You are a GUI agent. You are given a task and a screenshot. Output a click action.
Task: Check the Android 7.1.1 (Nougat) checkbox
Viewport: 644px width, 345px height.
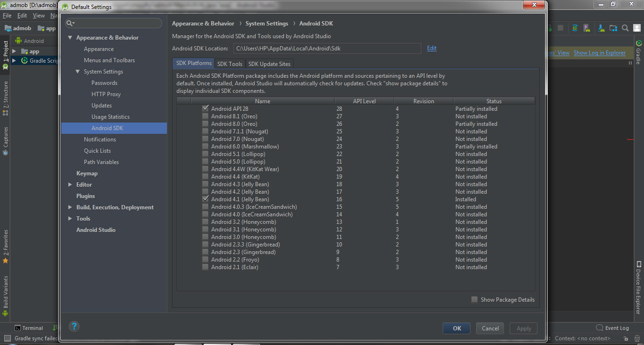pos(205,131)
